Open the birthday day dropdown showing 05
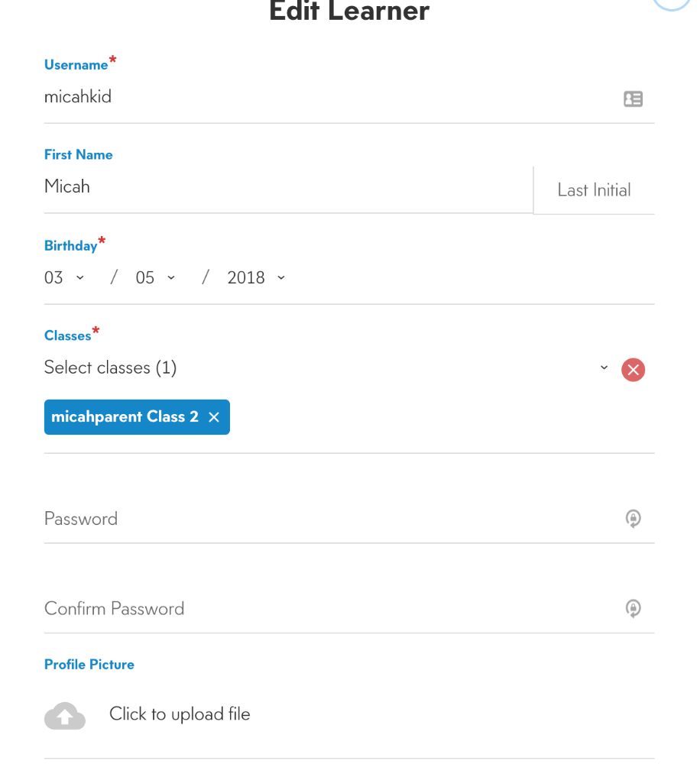Screen dimensions: 700x764 coord(155,278)
